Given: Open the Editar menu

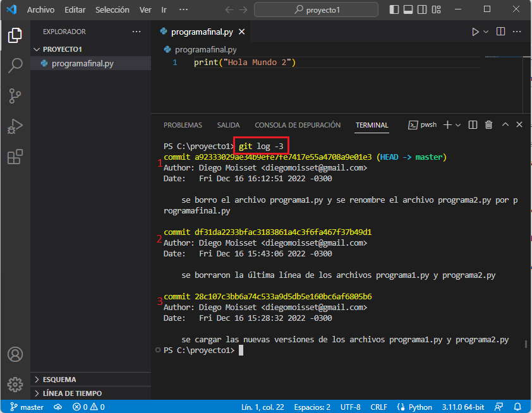Looking at the screenshot, I should [75, 10].
